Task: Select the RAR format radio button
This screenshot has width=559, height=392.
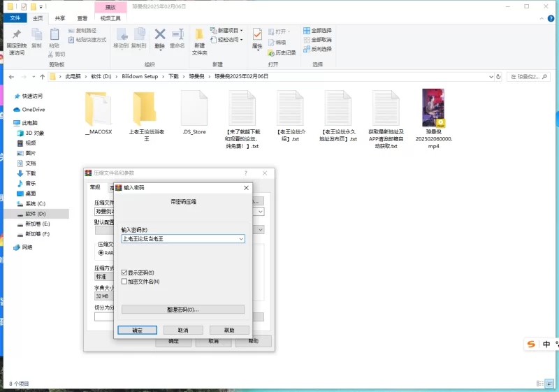Action: (101, 252)
